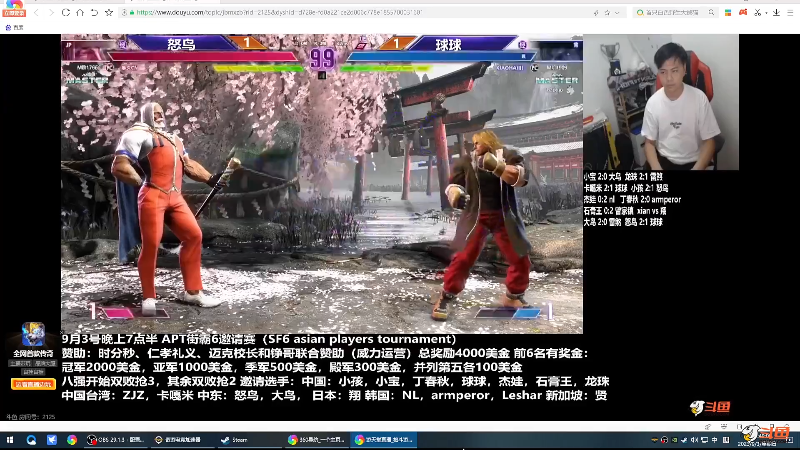Open the bookmark bar item with paw icon

(x=14, y=28)
